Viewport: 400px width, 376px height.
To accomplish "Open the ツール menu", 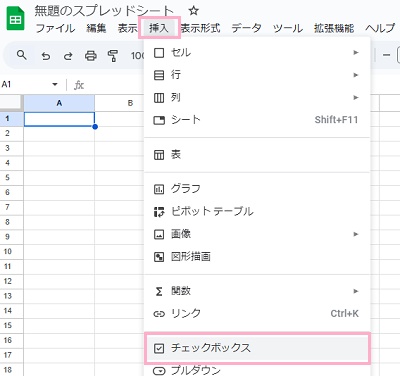I will tap(288, 28).
